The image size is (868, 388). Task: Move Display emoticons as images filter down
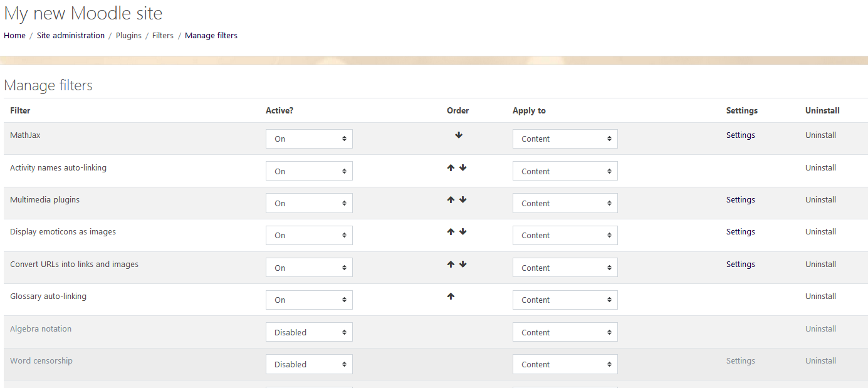tap(463, 231)
